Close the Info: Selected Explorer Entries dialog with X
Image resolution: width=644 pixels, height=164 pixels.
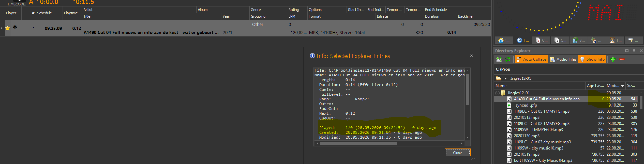pyautogui.click(x=471, y=56)
